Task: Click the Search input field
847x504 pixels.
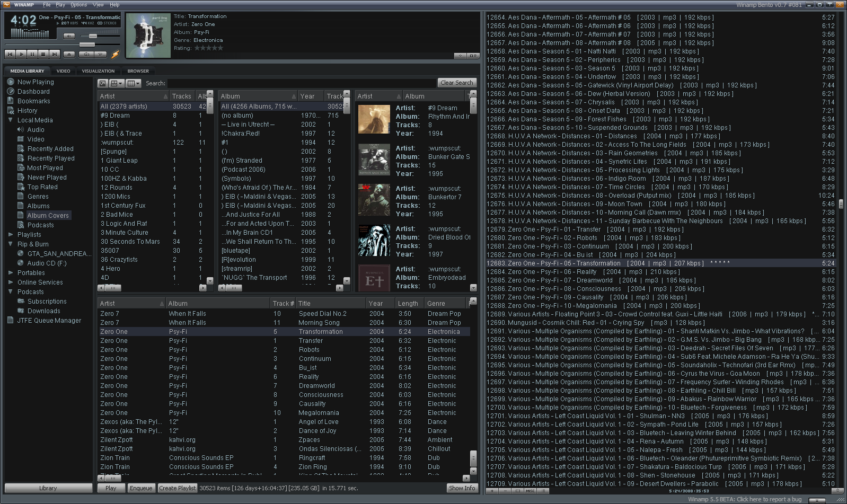Action: click(302, 83)
